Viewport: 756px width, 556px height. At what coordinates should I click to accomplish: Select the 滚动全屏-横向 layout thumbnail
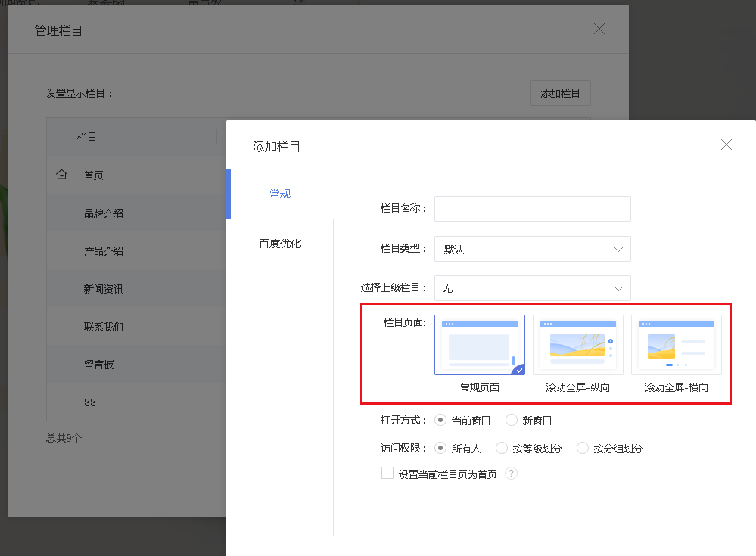[677, 345]
